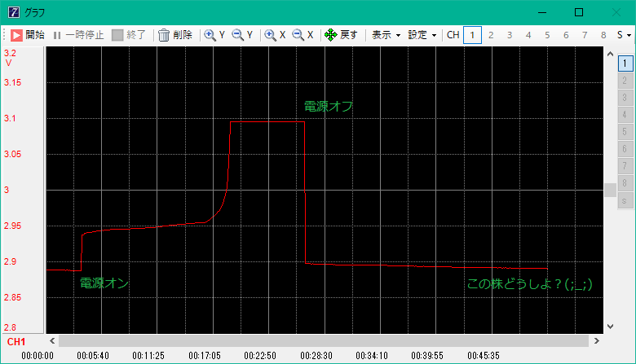The width and height of the screenshot is (636, 364).
Task: Start recording with the 開始 button
Action: 27,35
